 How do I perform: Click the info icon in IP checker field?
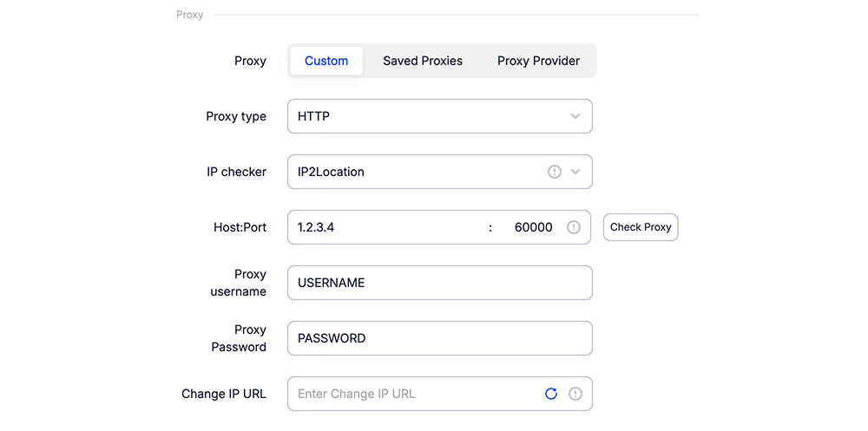coord(554,172)
